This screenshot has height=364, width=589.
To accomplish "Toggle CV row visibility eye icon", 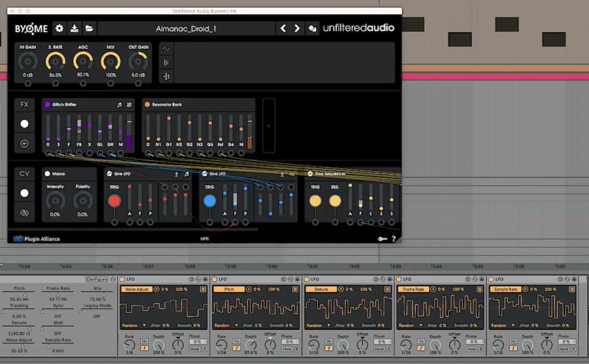I will point(25,213).
